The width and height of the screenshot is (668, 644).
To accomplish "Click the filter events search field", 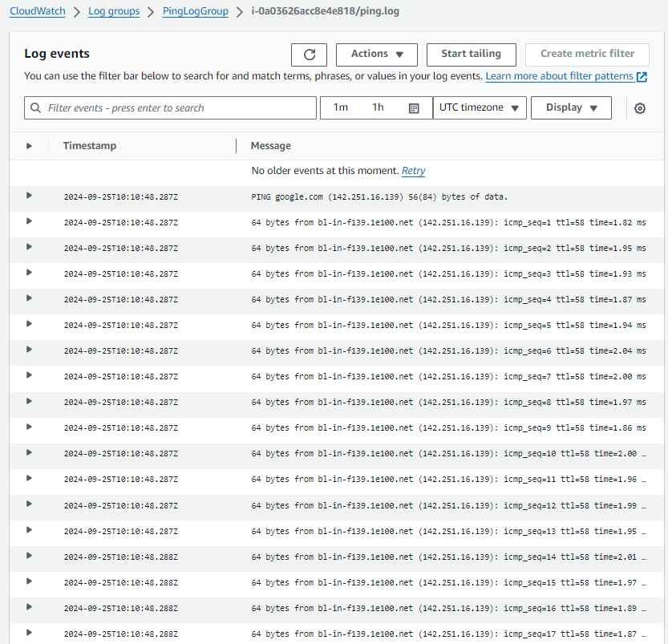I will [170, 107].
